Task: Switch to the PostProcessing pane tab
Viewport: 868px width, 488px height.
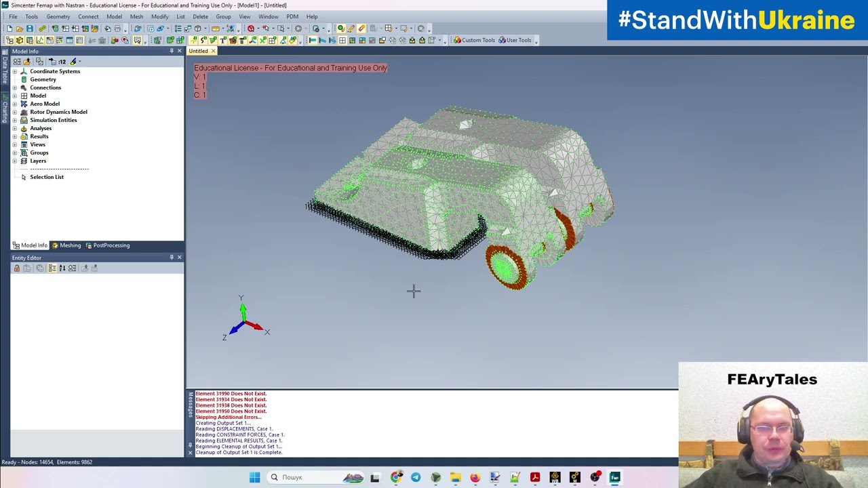Action: pyautogui.click(x=107, y=245)
